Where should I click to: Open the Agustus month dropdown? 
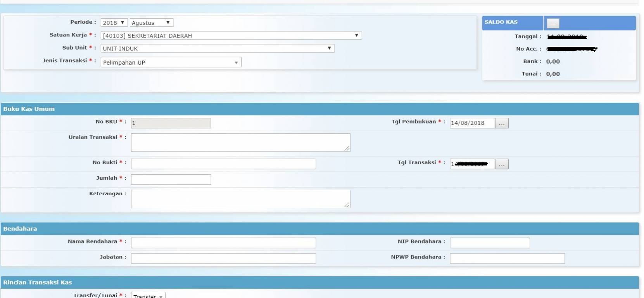(x=151, y=23)
